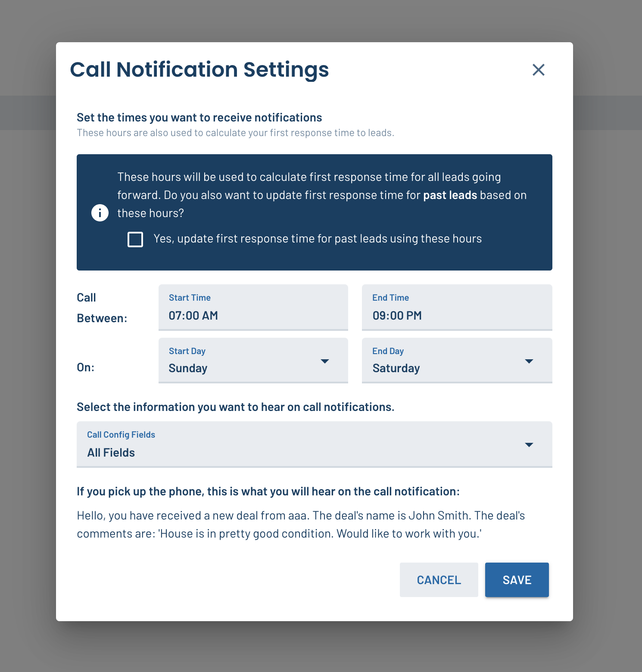Image resolution: width=642 pixels, height=672 pixels.
Task: Enable updating first response time for past leads
Action: click(135, 239)
